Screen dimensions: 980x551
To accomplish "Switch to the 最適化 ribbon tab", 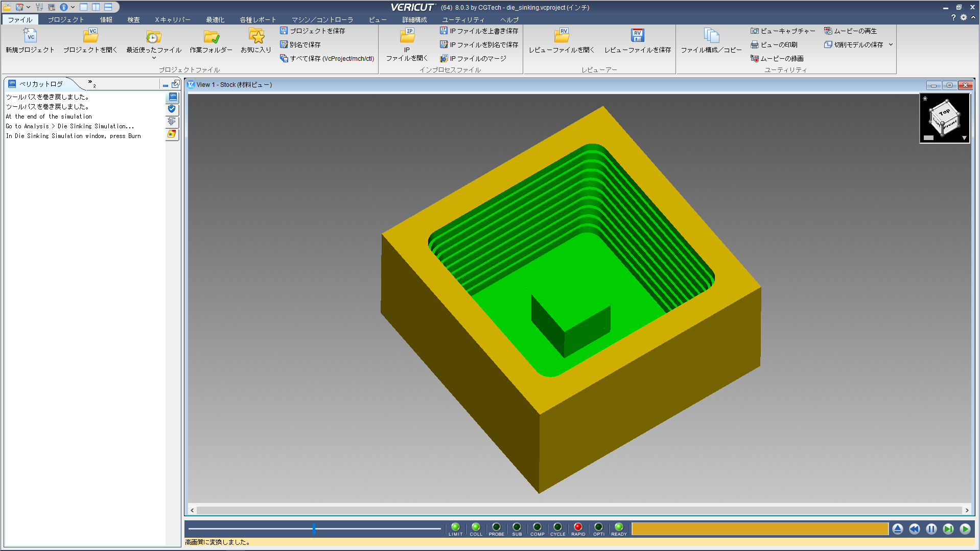I will point(215,20).
